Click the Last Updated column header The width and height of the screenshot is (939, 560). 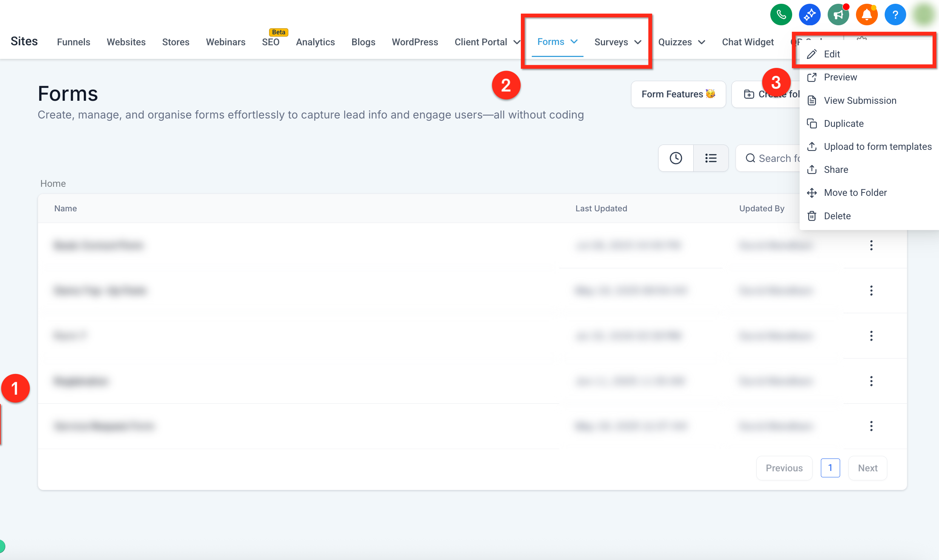point(601,208)
